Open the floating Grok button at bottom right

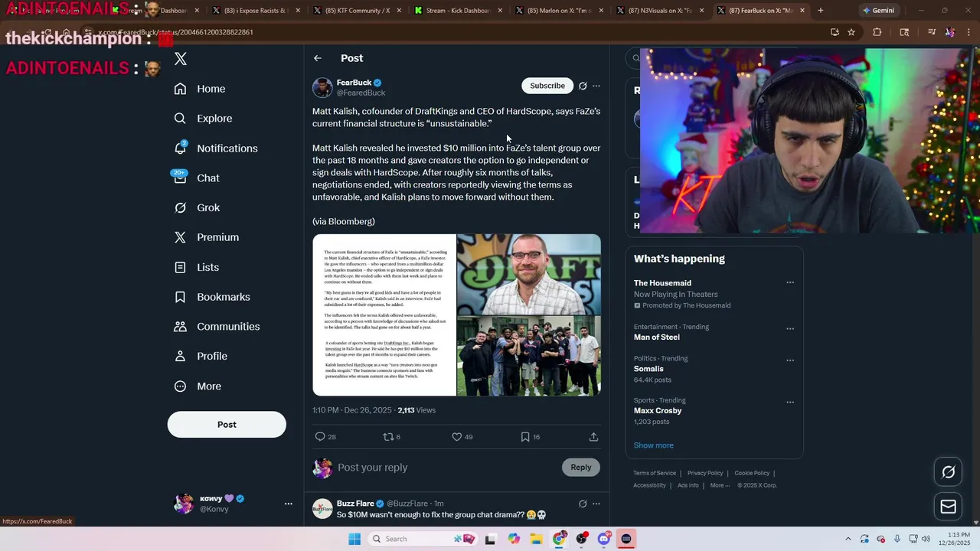coord(948,472)
